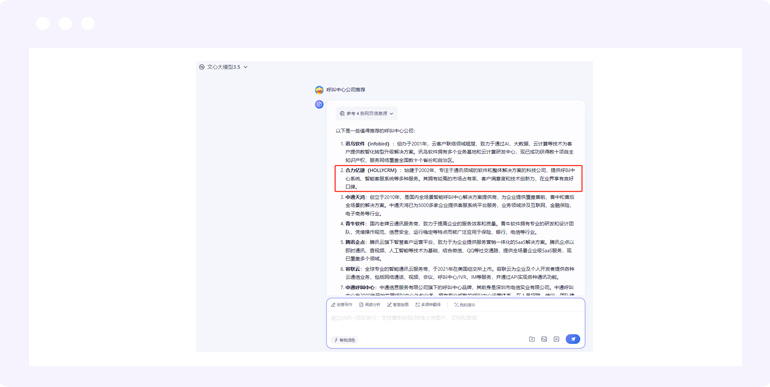Send the message with the blue send button
Screen dimensions: 770x387
[x=573, y=339]
